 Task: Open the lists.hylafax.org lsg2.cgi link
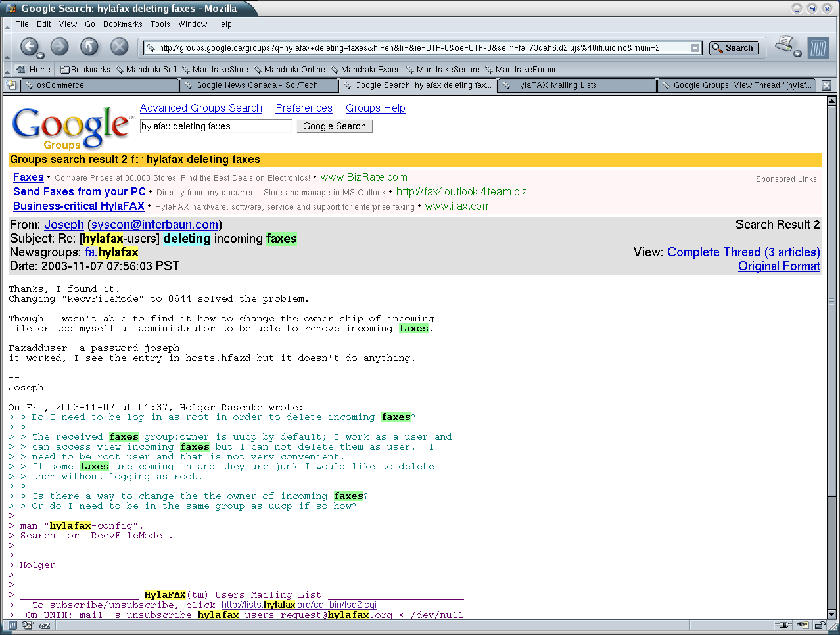pos(299,605)
